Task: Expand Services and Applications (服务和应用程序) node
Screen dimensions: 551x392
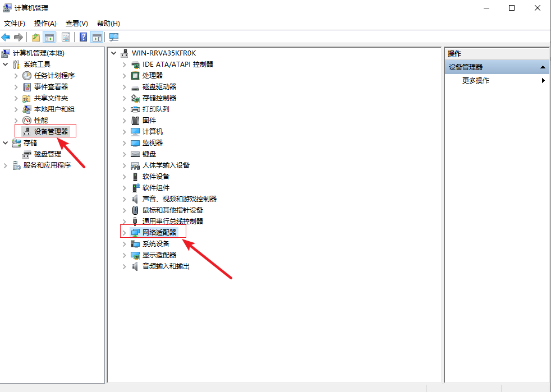Action: (6, 165)
